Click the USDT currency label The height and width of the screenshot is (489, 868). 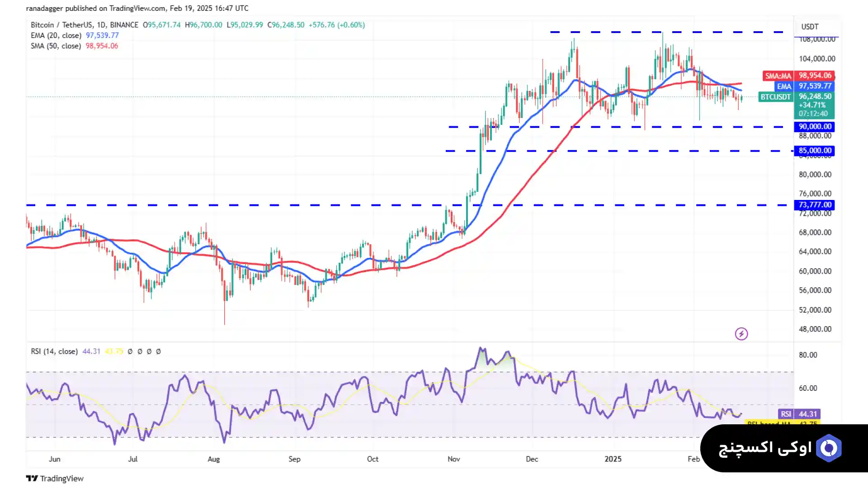click(x=810, y=27)
